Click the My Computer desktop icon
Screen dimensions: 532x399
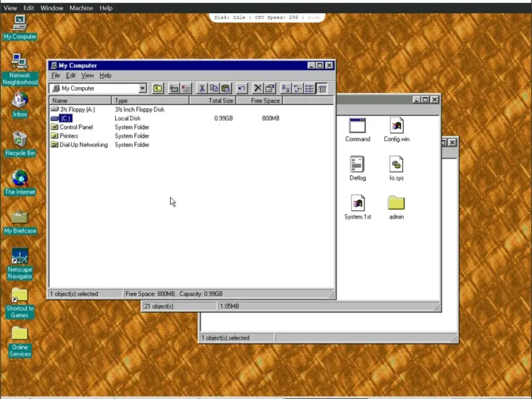(x=20, y=28)
